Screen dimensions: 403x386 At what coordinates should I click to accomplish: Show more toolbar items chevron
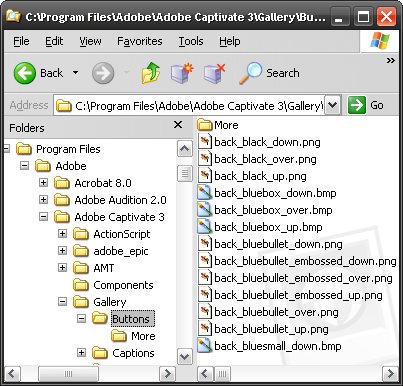tap(391, 61)
